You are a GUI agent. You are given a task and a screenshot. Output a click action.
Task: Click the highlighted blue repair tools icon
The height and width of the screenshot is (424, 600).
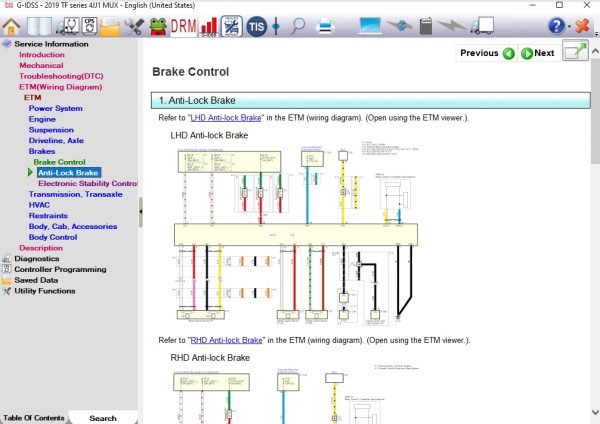pyautogui.click(x=232, y=26)
